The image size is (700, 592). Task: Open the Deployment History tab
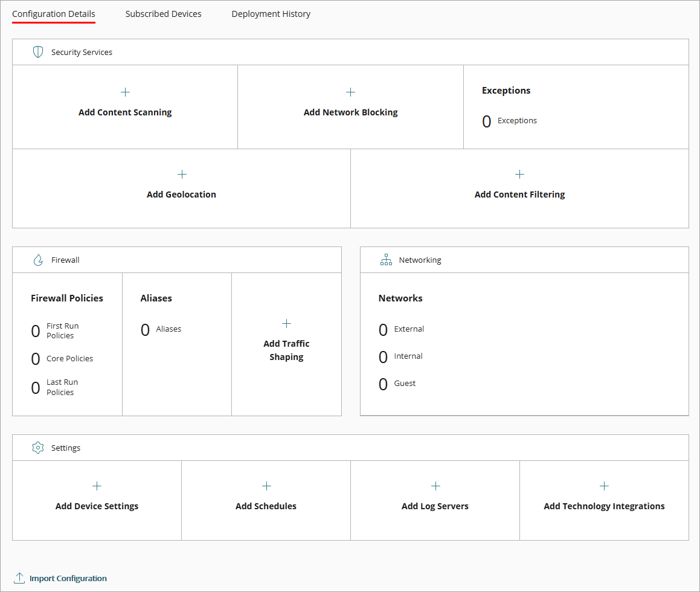tap(271, 13)
